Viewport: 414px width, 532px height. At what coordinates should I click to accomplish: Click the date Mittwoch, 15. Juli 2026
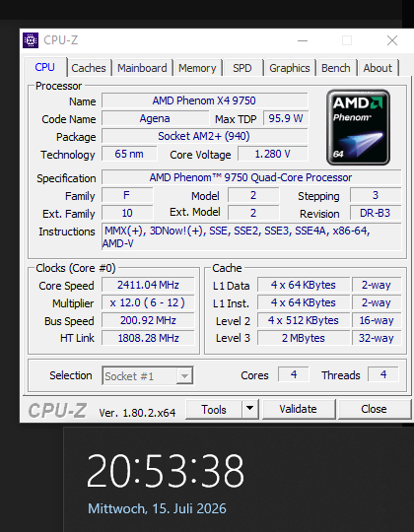click(157, 508)
